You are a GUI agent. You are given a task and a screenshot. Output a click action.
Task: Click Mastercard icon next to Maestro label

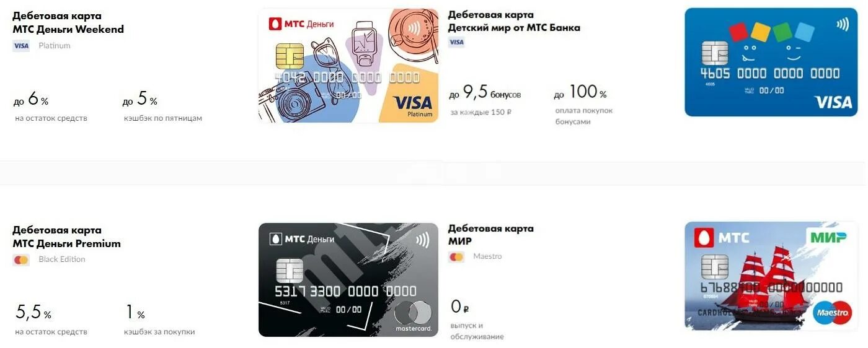coord(456,257)
